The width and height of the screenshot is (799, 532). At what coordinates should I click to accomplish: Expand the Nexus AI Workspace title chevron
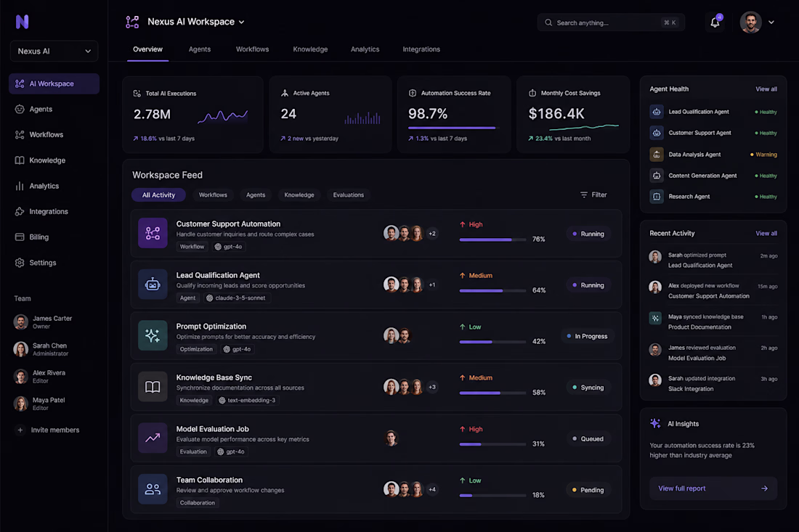click(242, 22)
